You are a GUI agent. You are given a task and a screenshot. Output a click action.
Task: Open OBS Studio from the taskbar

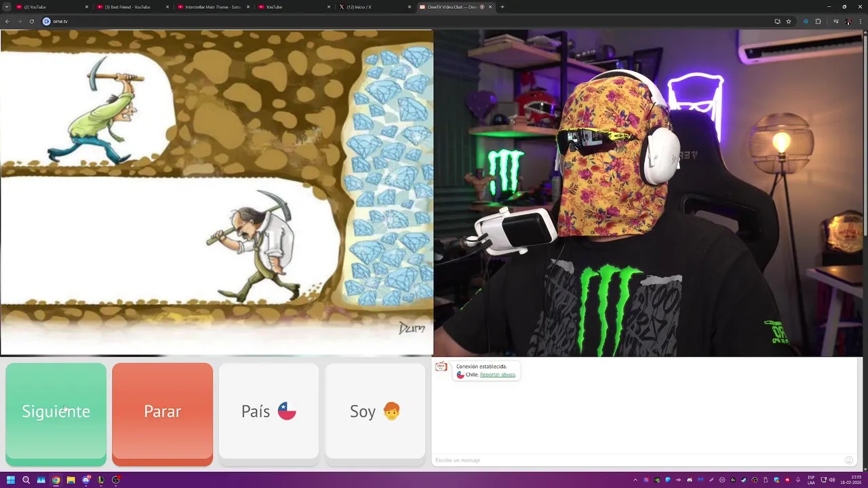coord(115,480)
